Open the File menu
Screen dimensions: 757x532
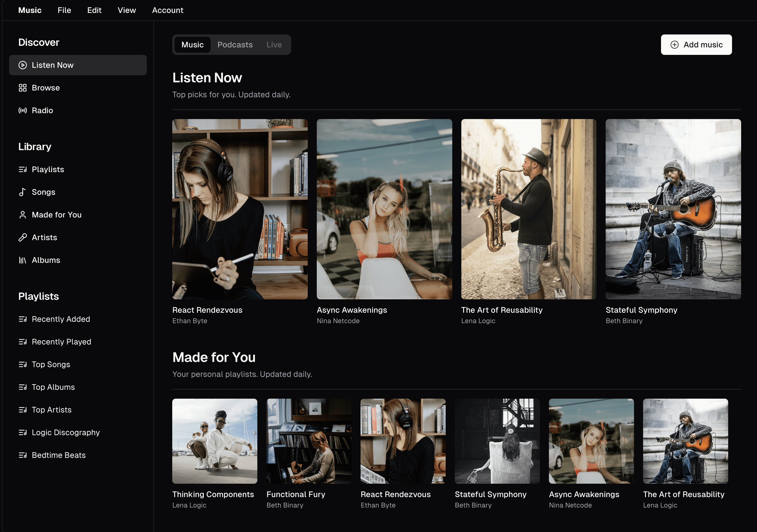(x=64, y=10)
